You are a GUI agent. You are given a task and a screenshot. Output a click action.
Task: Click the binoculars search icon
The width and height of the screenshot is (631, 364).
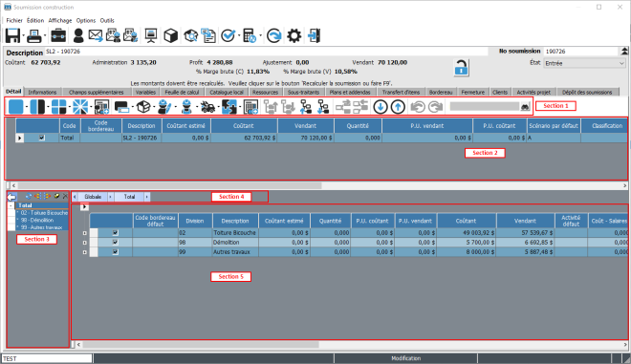click(525, 107)
